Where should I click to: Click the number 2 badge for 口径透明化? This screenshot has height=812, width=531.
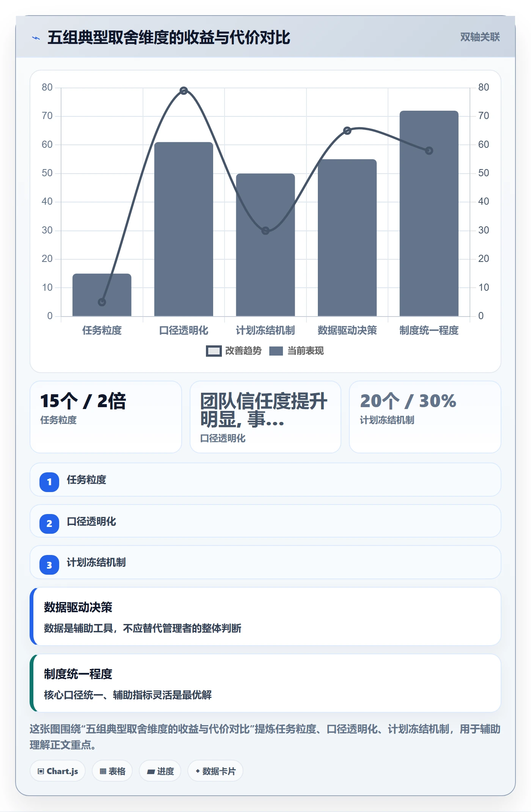(49, 524)
